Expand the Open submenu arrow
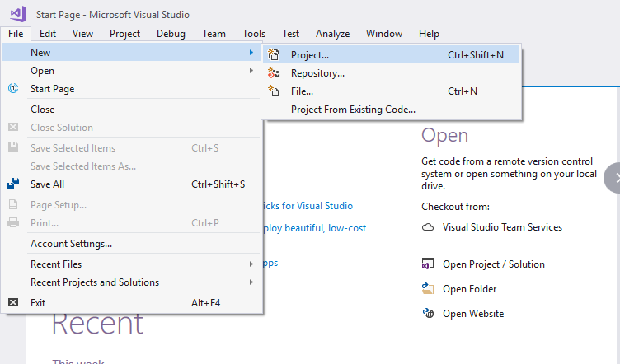The height and width of the screenshot is (364, 620). pos(251,71)
